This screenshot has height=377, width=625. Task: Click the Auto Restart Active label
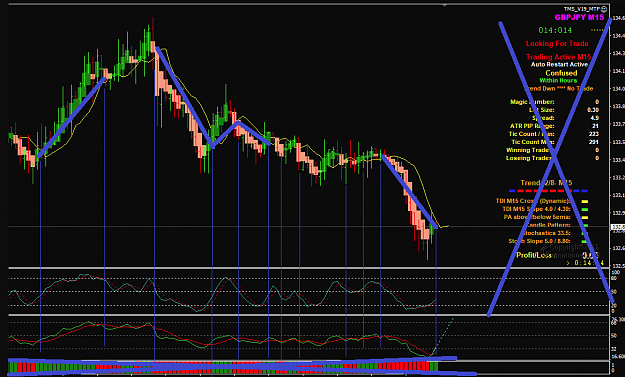(559, 65)
